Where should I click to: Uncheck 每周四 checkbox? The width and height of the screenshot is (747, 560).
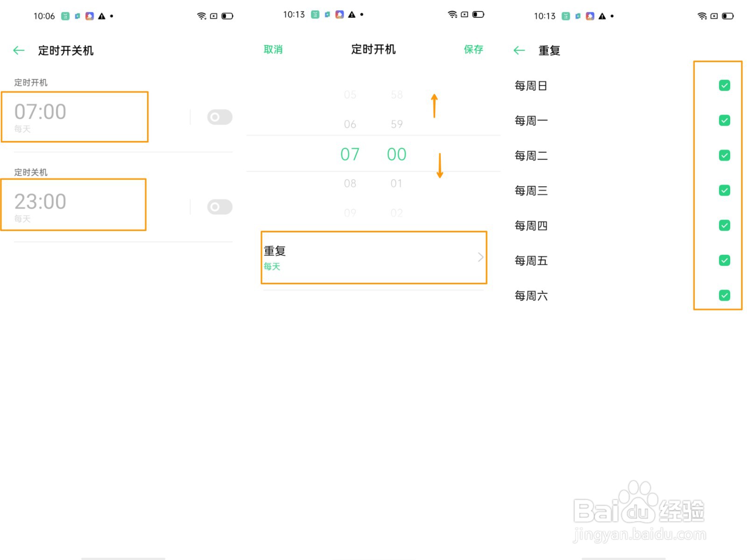click(x=725, y=225)
